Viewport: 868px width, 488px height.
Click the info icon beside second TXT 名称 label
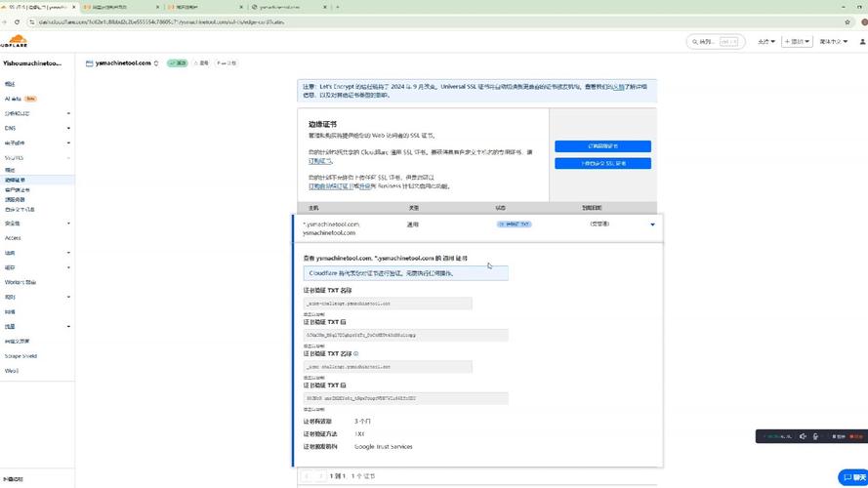pos(356,353)
